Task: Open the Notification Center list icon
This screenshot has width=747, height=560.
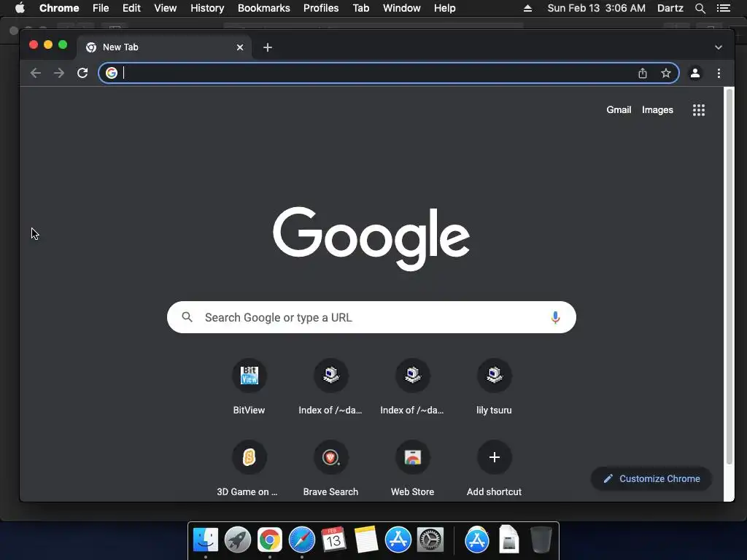Action: [x=723, y=8]
